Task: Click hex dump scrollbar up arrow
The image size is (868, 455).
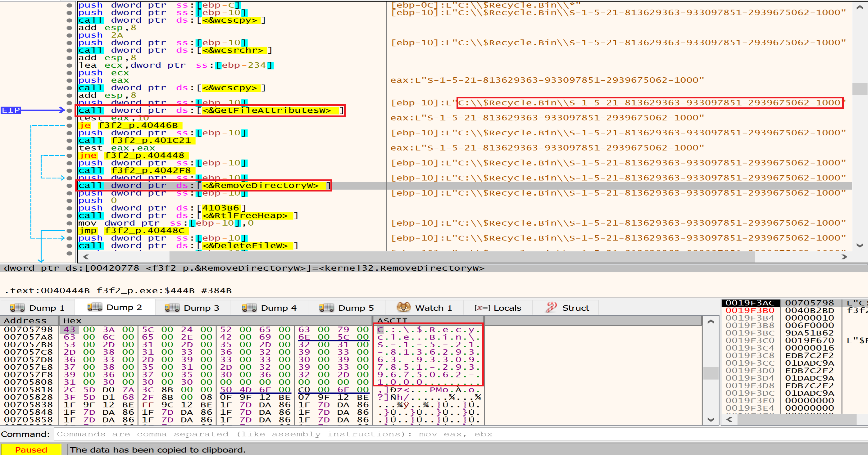Action: [x=711, y=322]
